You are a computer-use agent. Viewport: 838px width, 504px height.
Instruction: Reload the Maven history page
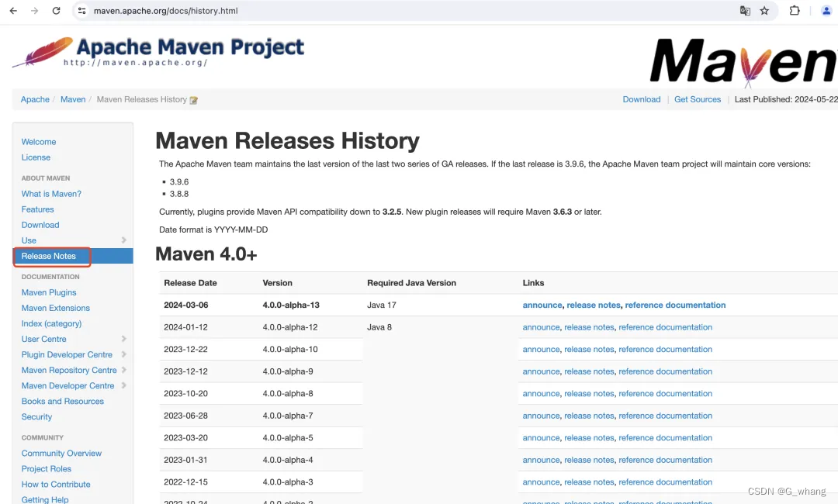(56, 11)
